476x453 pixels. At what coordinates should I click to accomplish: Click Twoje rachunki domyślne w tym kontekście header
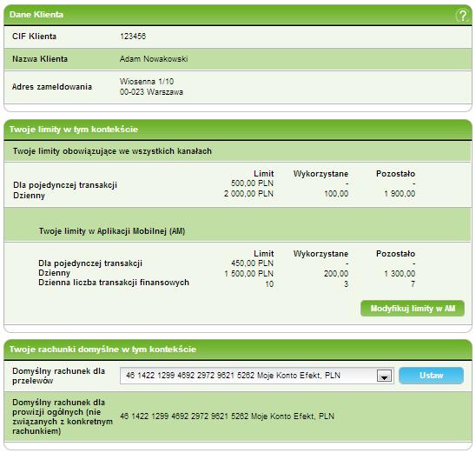click(102, 350)
